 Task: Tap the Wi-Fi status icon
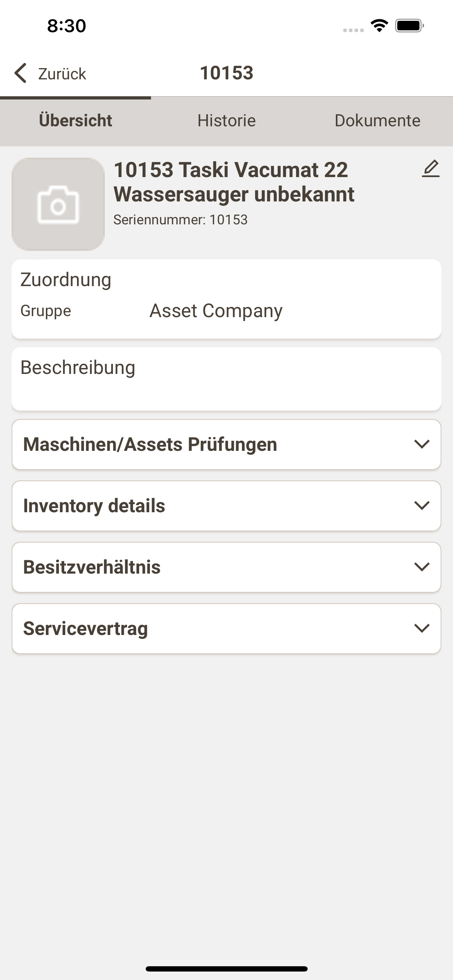tap(379, 25)
